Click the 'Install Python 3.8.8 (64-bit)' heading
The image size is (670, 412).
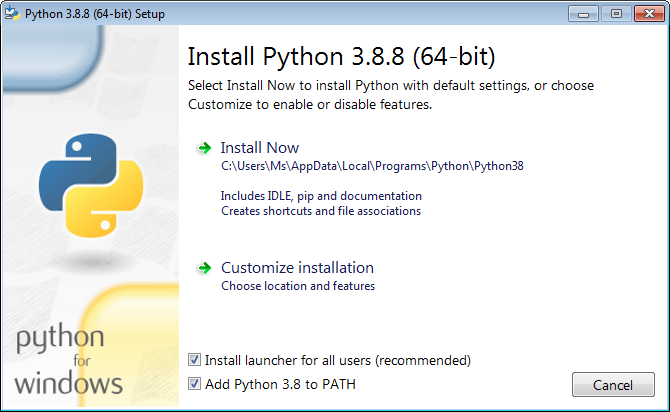point(341,56)
